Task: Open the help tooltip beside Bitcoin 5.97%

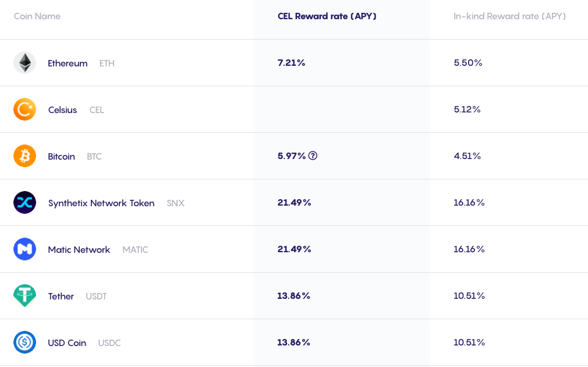Action: 313,156
